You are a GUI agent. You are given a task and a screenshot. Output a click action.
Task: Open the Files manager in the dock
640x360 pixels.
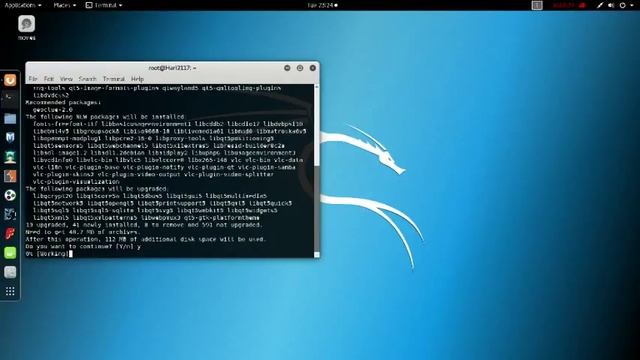[10, 118]
